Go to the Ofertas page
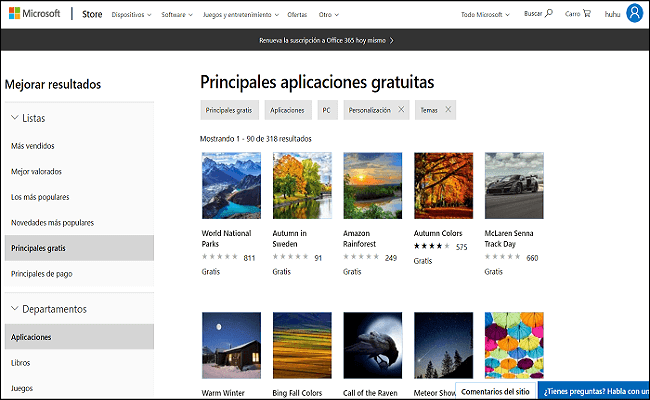Screen dimensions: 650x400 pyautogui.click(x=297, y=15)
